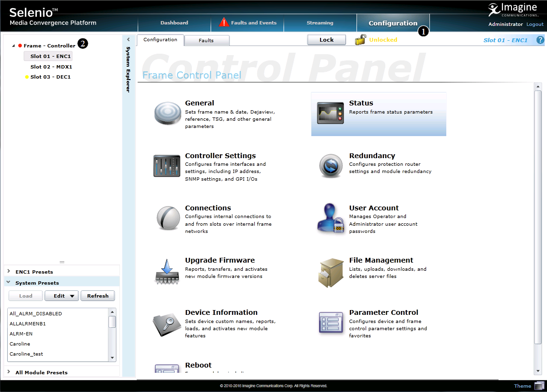Image resolution: width=547 pixels, height=392 pixels.
Task: Click the Imagine Communications logo
Action: (513, 10)
